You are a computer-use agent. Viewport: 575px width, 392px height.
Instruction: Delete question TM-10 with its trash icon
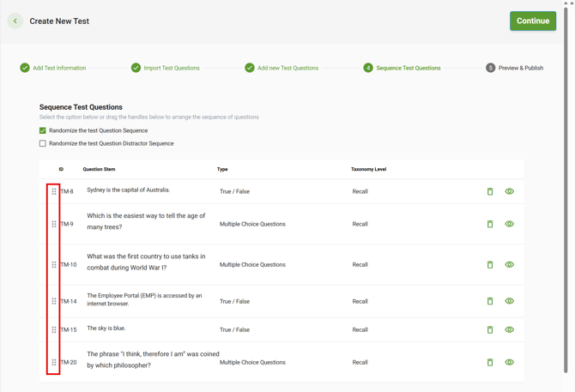(x=490, y=265)
